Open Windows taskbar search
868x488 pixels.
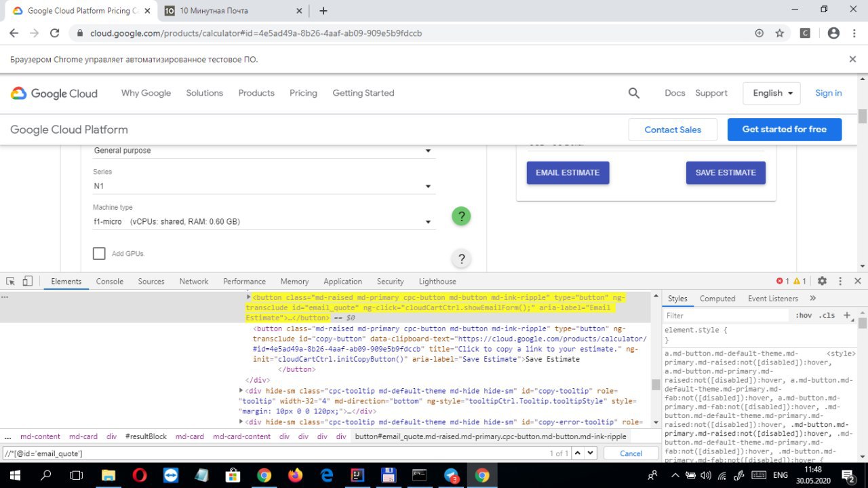pos(46,475)
